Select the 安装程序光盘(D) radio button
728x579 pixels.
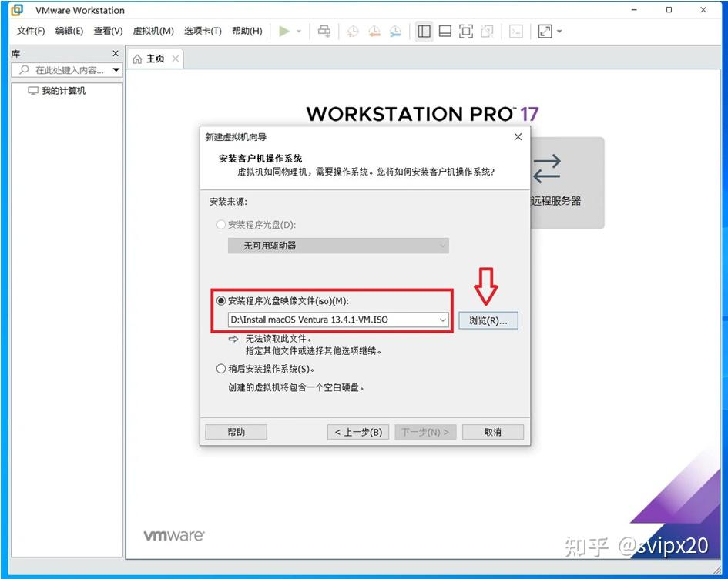pyautogui.click(x=221, y=225)
